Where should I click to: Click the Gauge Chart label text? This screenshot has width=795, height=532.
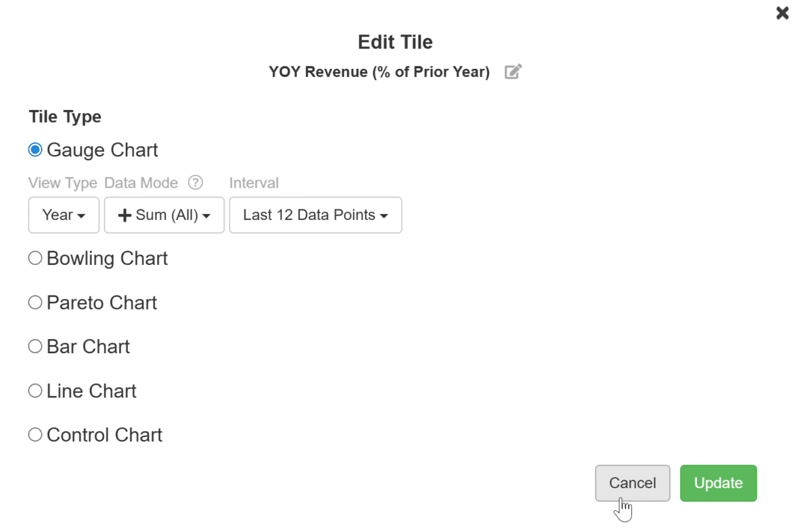(x=103, y=150)
